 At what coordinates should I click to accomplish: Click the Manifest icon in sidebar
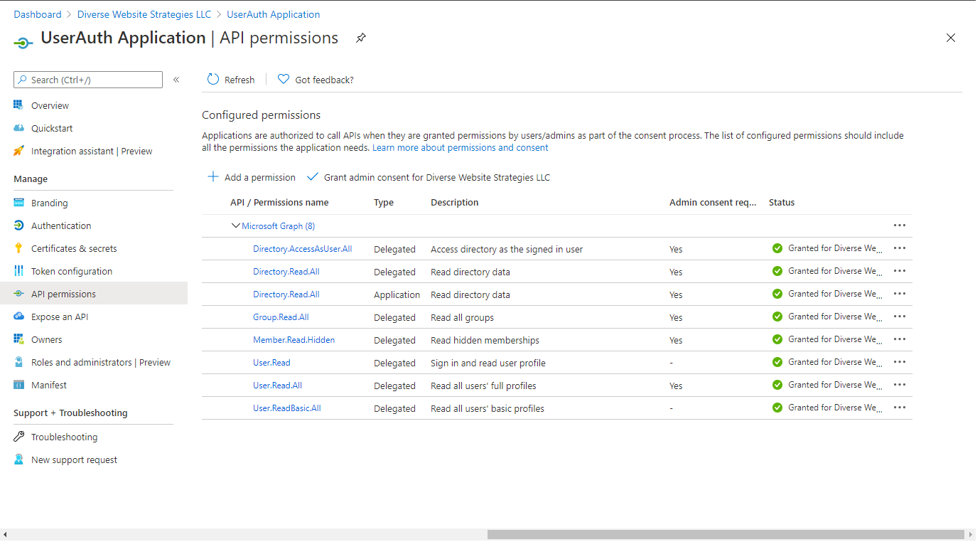[x=18, y=385]
